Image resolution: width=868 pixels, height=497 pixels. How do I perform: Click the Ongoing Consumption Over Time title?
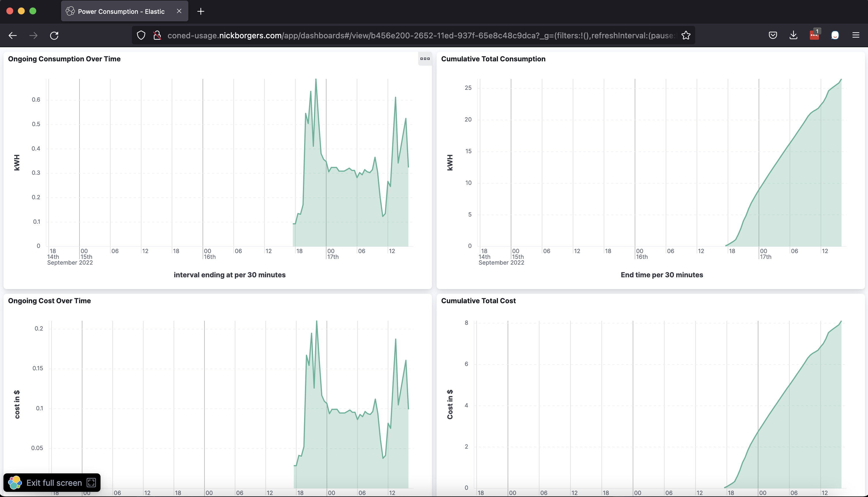(x=64, y=59)
